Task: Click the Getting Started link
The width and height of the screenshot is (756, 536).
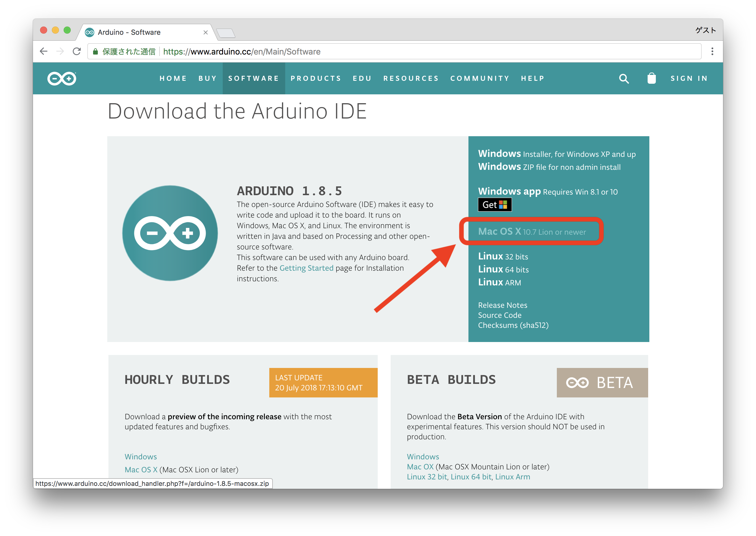Action: point(306,268)
